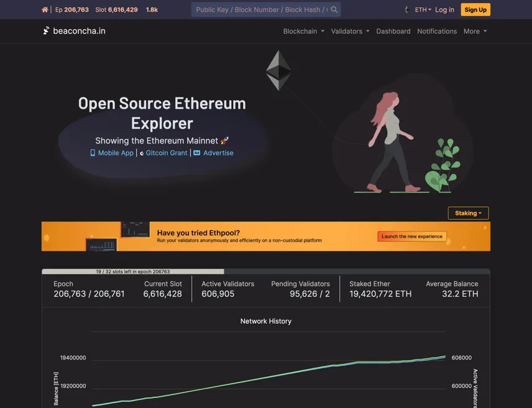Click the search magnifier icon
The image size is (532, 408).
tap(334, 9)
